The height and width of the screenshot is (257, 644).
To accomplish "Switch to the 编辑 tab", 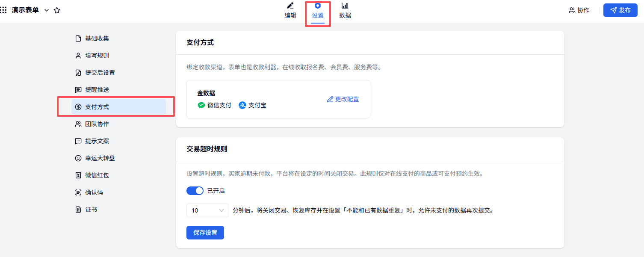I will pyautogui.click(x=290, y=11).
